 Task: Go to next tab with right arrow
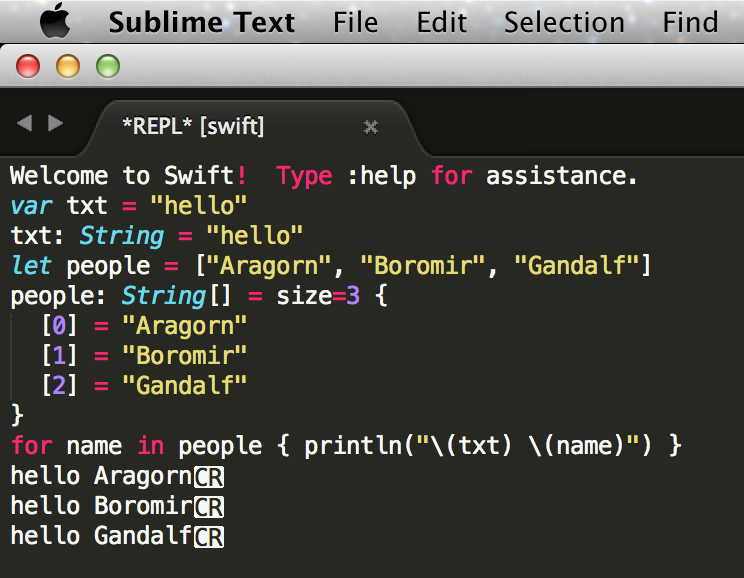point(56,123)
